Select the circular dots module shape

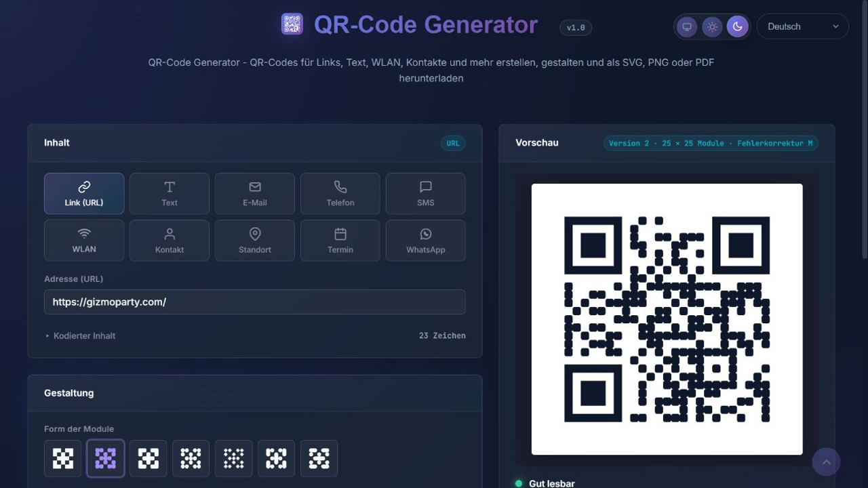pyautogui.click(x=191, y=459)
